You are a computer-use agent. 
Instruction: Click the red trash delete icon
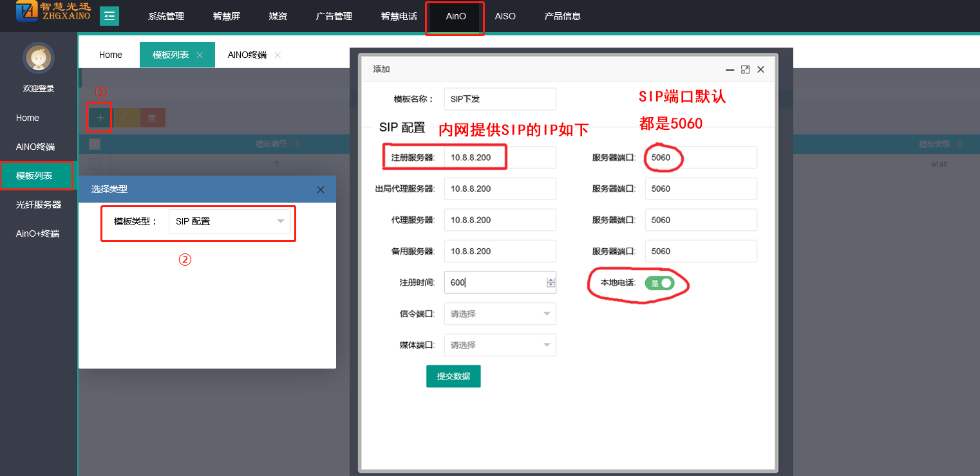coord(152,118)
